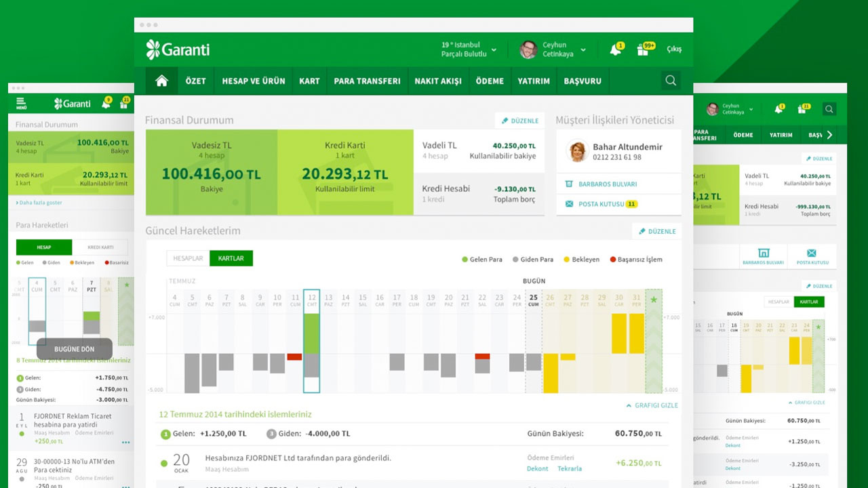Open the Kredi Hesabi -9.130,00 TL row

coord(479,194)
